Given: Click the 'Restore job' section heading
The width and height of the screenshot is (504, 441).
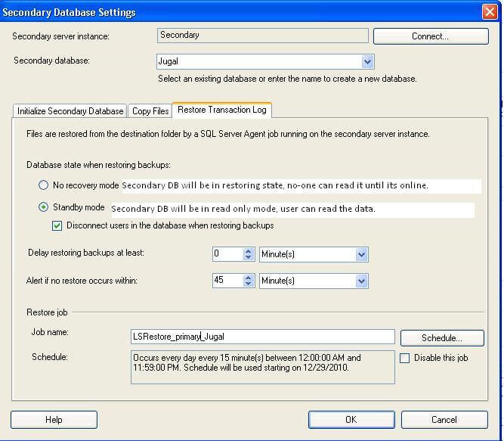Looking at the screenshot, I should pos(47,312).
